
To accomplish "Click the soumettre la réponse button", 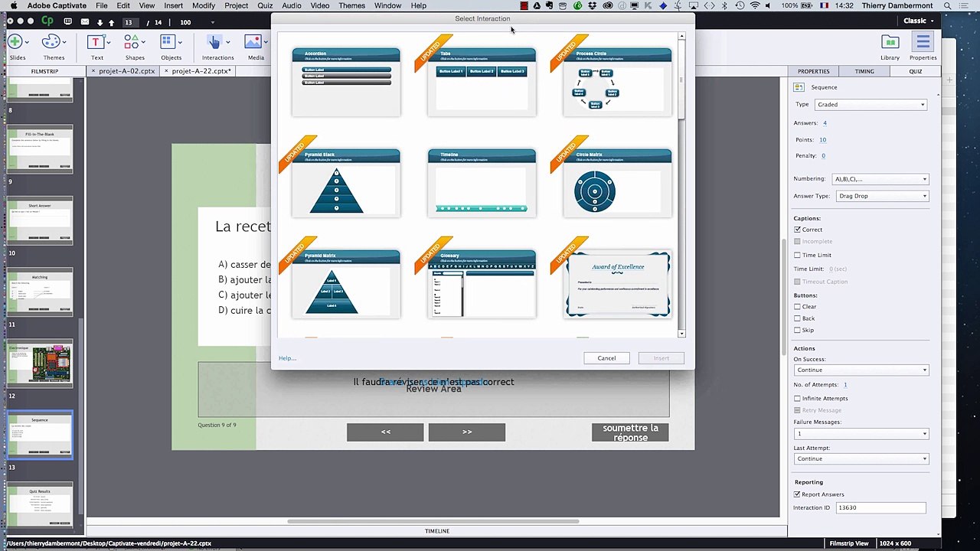I will click(630, 432).
